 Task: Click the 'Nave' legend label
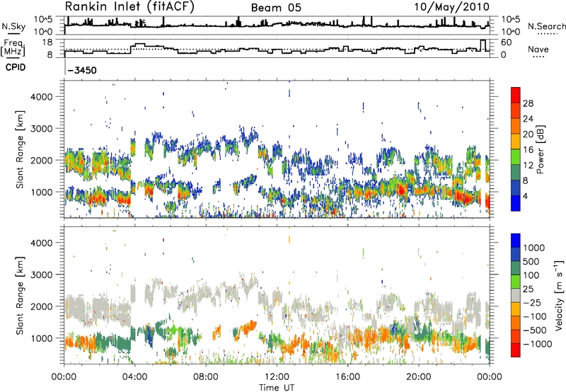click(x=538, y=50)
